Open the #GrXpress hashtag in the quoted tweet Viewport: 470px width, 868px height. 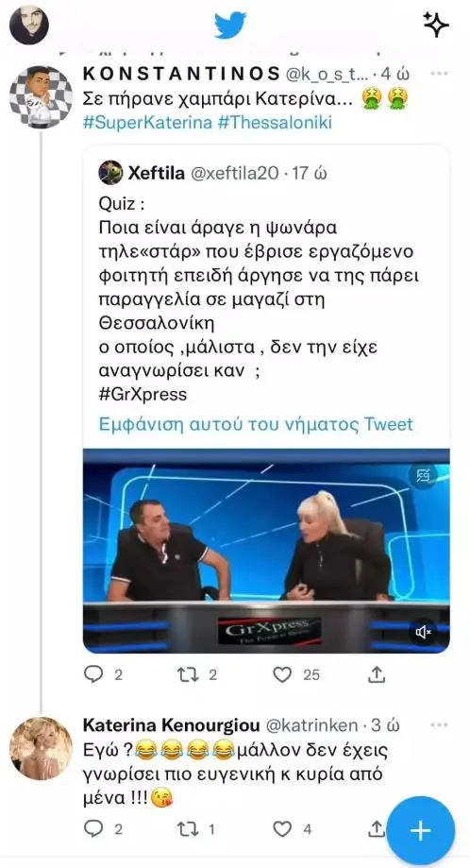pyautogui.click(x=143, y=395)
